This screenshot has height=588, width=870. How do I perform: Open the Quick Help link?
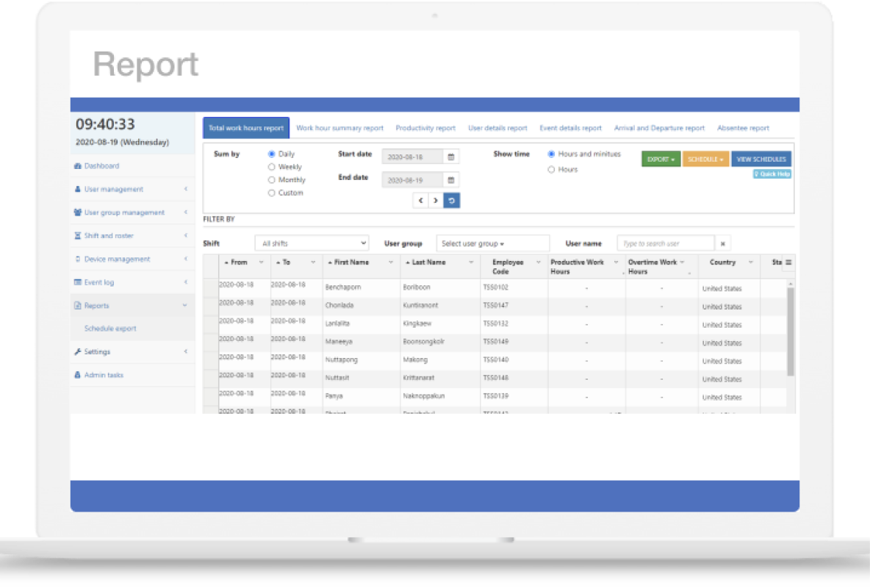[x=772, y=174]
